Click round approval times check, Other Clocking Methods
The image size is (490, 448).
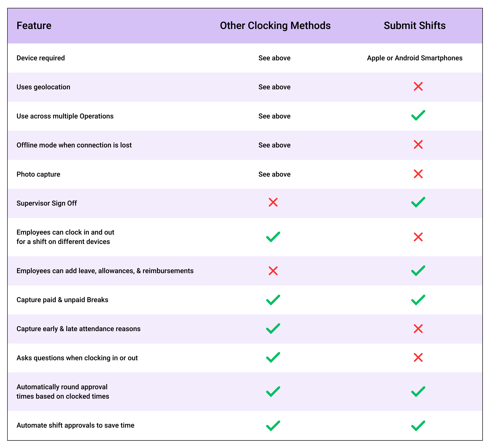(273, 392)
